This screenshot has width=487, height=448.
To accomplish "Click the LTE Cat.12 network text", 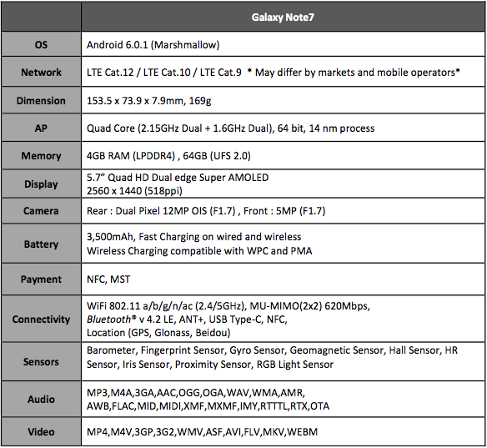I will tap(110, 73).
